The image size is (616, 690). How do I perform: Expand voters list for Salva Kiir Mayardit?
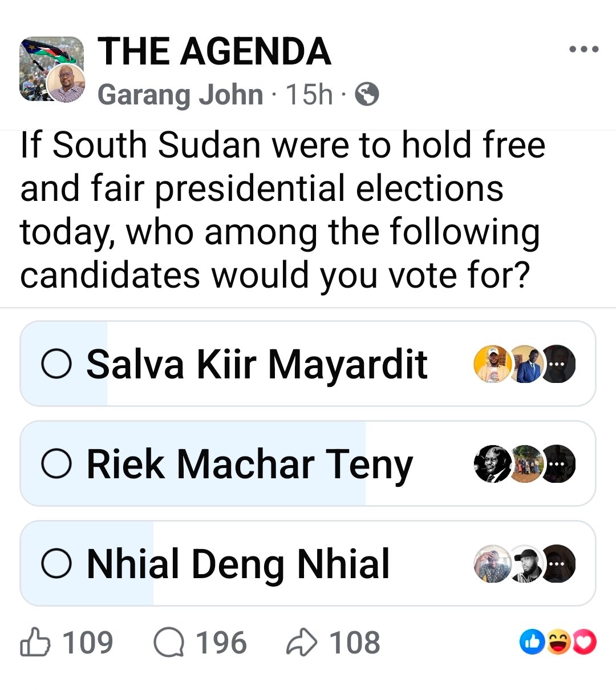tap(558, 364)
